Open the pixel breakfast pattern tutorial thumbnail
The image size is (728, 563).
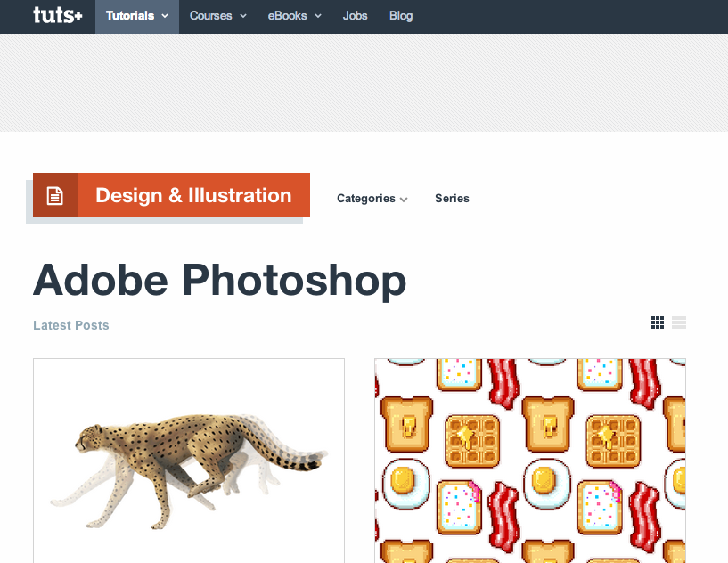coord(530,461)
